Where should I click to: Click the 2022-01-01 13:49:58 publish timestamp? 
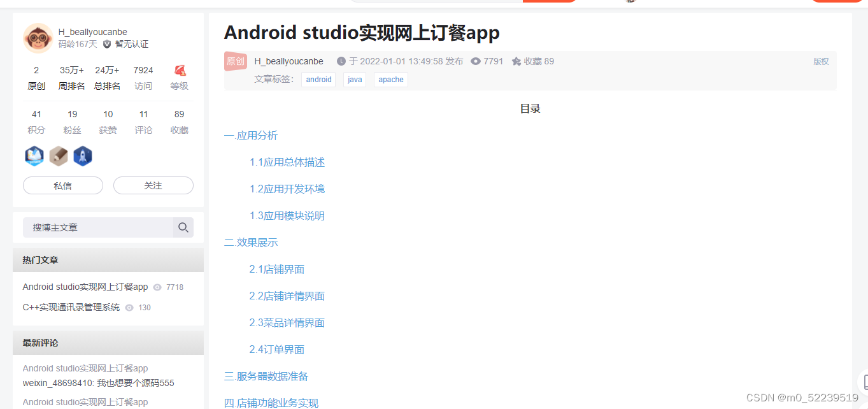pos(401,61)
